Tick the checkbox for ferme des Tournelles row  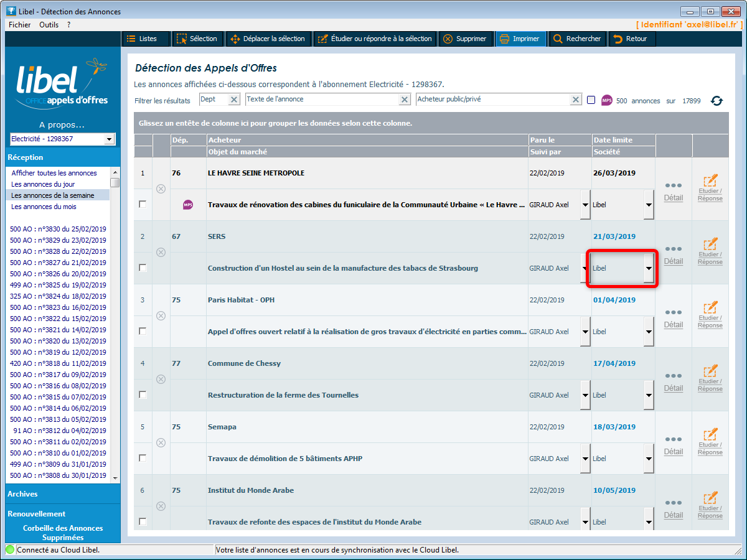click(x=143, y=394)
